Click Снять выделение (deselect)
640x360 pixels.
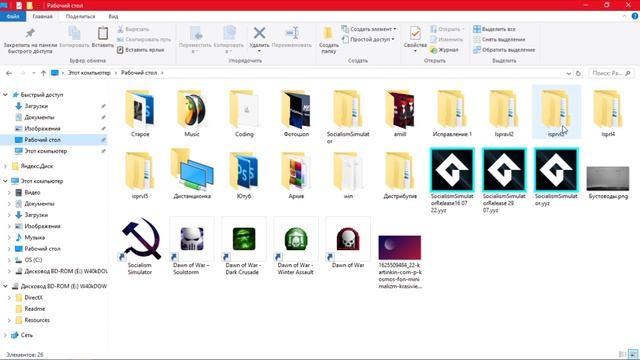pyautogui.click(x=499, y=40)
